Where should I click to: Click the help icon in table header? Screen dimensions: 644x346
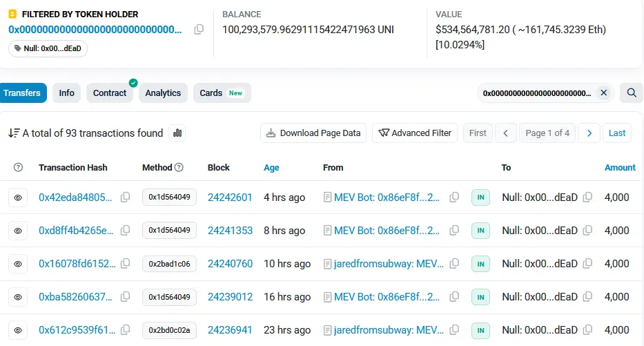[18, 167]
